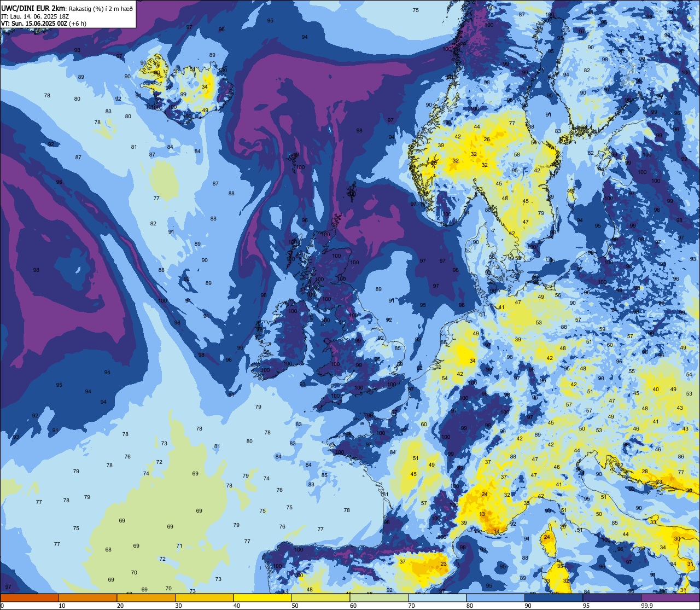Click the legend scale label 50
700x610 pixels.
295,606
